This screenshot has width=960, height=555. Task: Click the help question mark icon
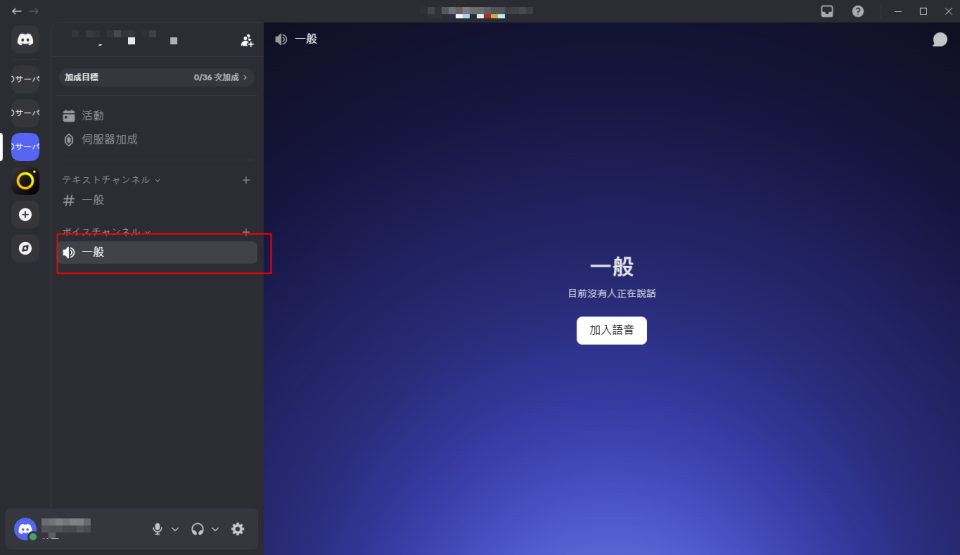click(858, 11)
